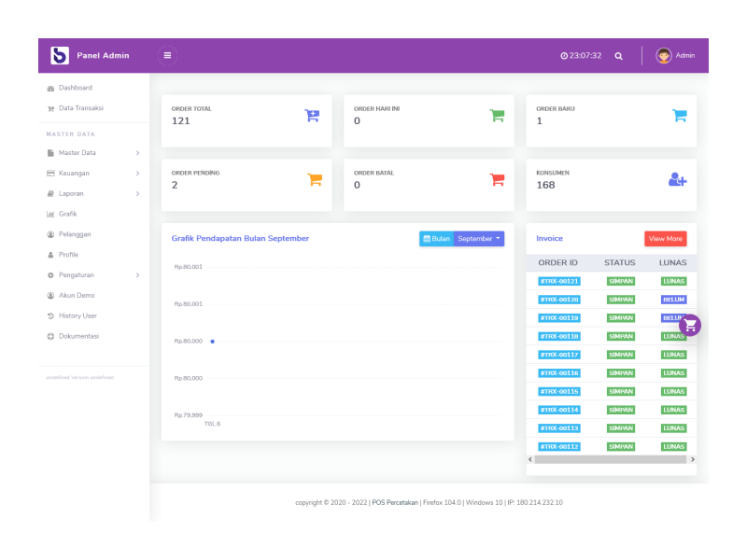747x560 pixels.
Task: Click the KONSUMEN add-user icon
Action: tap(677, 178)
